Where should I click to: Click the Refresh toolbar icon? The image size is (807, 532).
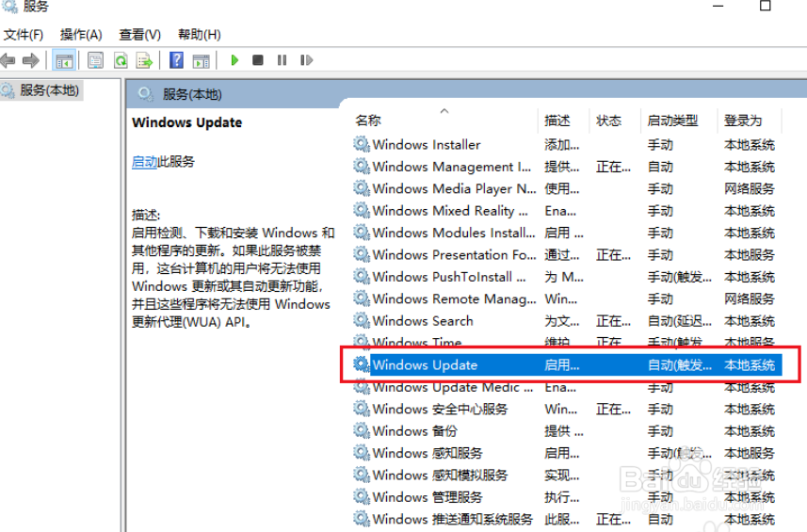[x=121, y=60]
